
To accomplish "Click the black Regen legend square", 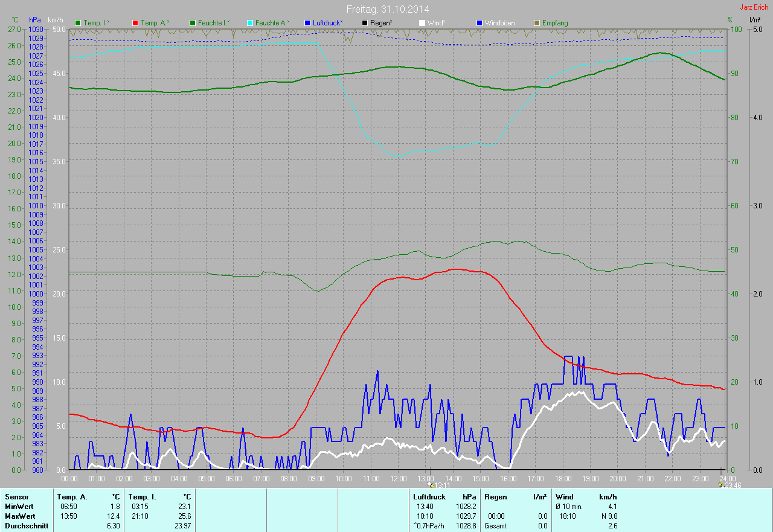I will [365, 23].
